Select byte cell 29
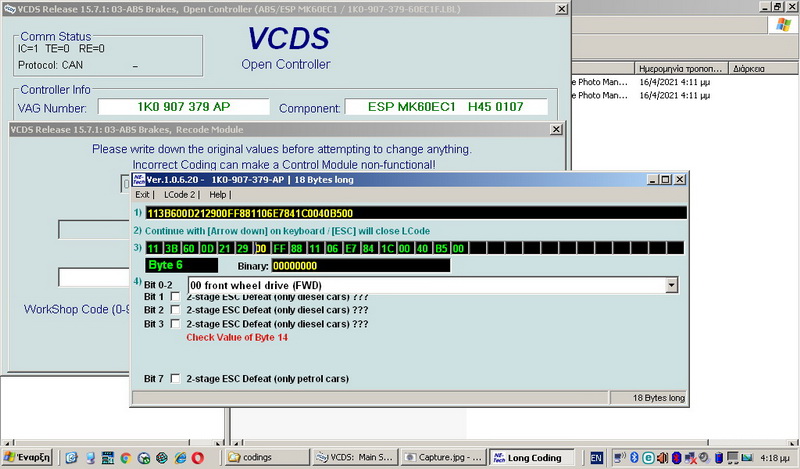Viewport: 800px width, 469px height. (x=243, y=249)
